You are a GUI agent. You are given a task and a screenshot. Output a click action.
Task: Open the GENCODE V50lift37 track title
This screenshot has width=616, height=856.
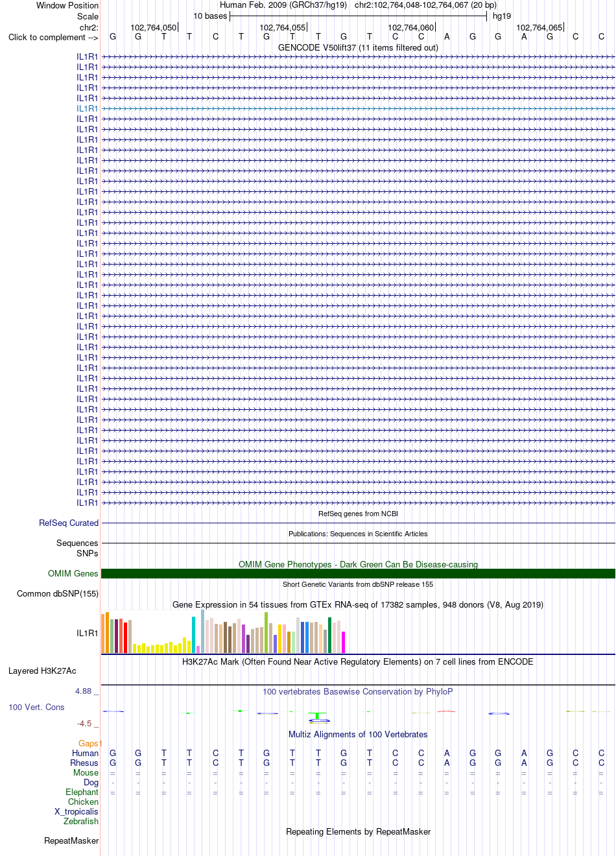358,47
